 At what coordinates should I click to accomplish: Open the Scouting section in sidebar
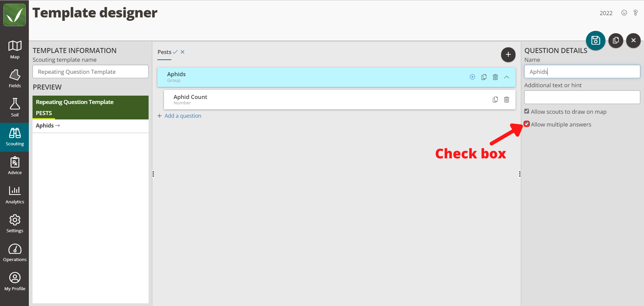point(14,137)
